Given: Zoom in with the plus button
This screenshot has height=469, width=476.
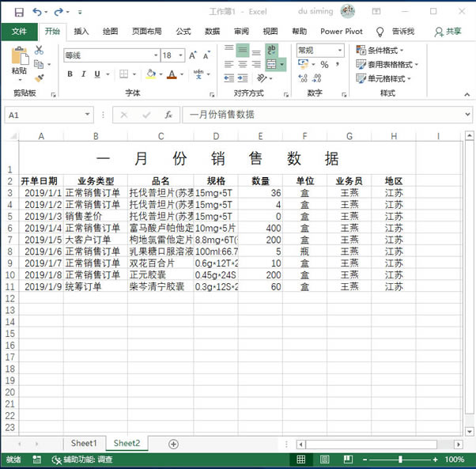Looking at the screenshot, I should click(436, 460).
